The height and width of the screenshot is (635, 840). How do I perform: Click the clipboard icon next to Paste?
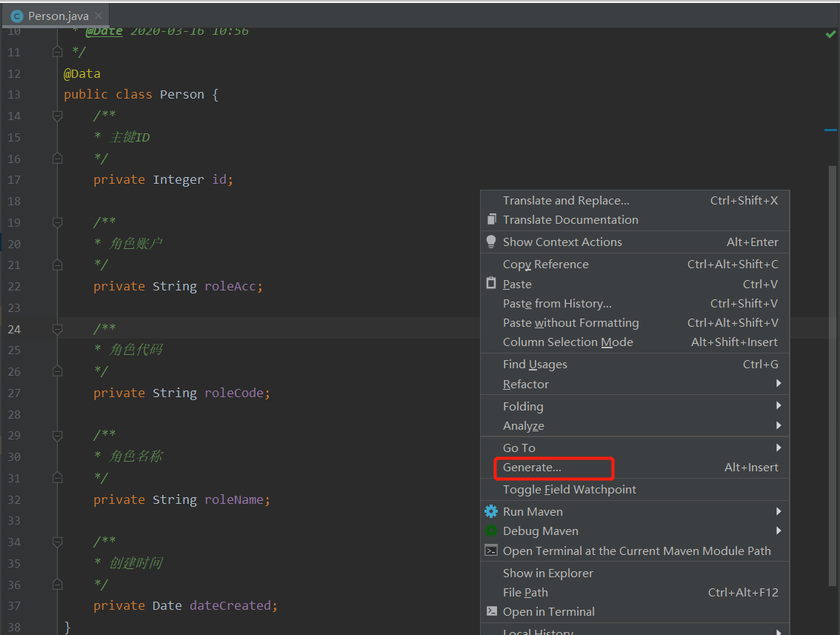(490, 283)
